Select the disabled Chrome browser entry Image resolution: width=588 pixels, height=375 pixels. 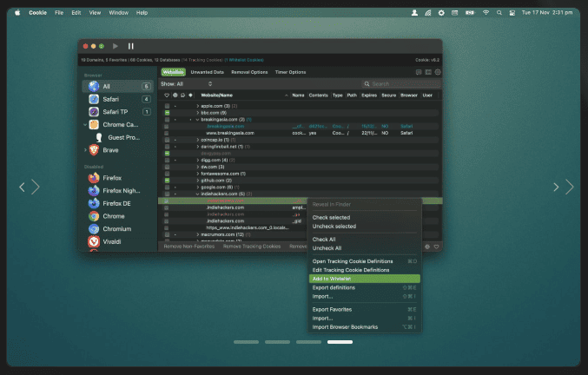(118, 216)
